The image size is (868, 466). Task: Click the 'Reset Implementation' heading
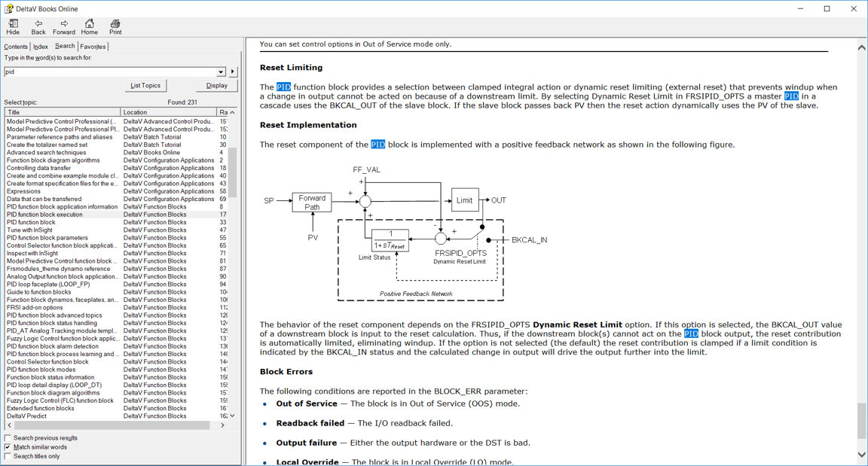(x=308, y=125)
